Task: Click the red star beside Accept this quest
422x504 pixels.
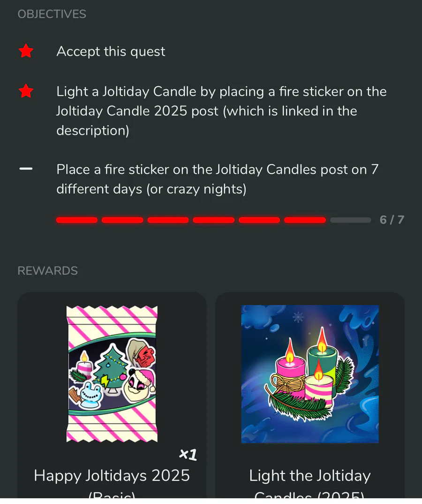Action: [26, 51]
